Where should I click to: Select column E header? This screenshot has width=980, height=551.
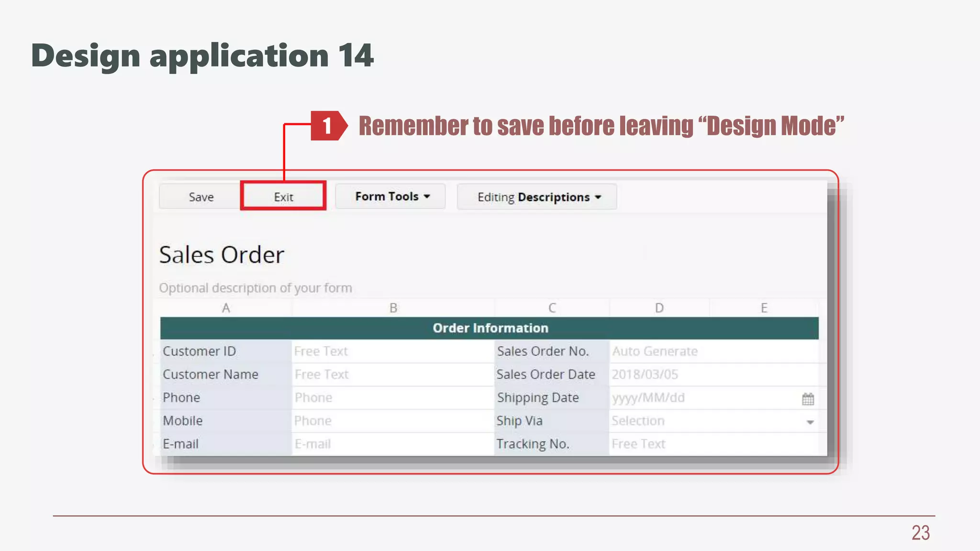[764, 308]
